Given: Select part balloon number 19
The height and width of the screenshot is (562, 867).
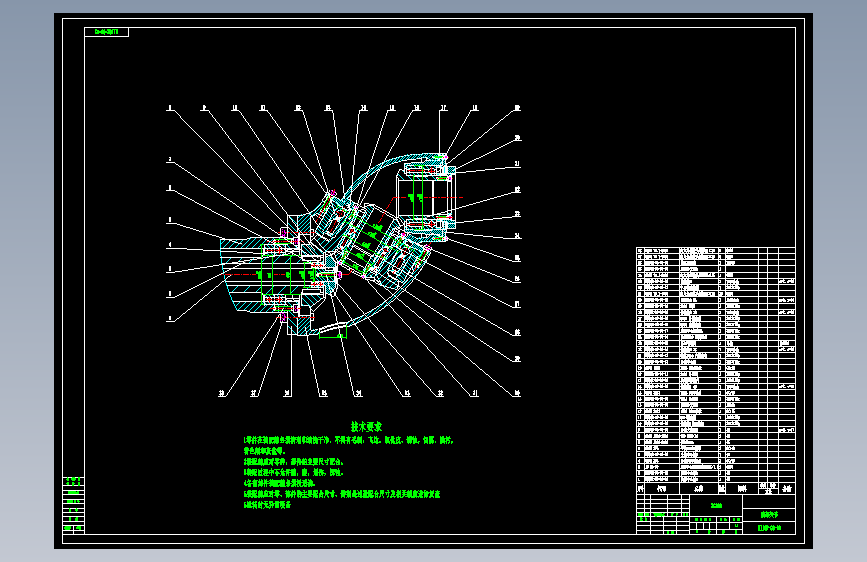Looking at the screenshot, I should click(518, 108).
